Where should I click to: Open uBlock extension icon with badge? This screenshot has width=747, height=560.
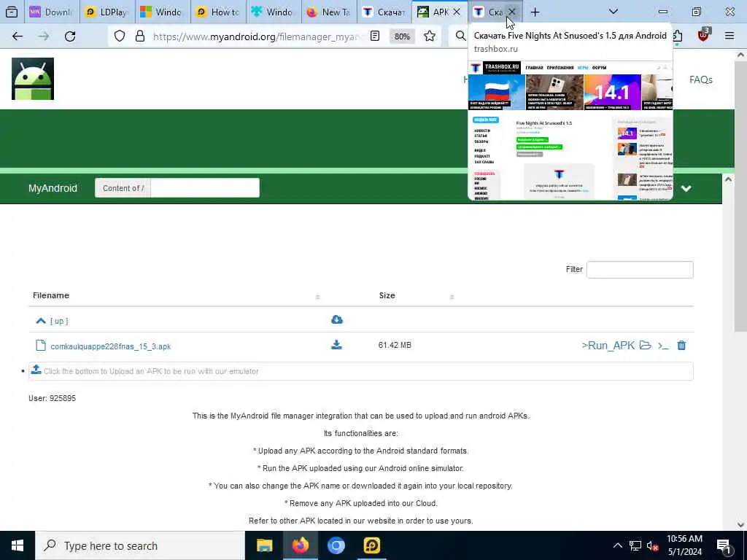tap(704, 35)
